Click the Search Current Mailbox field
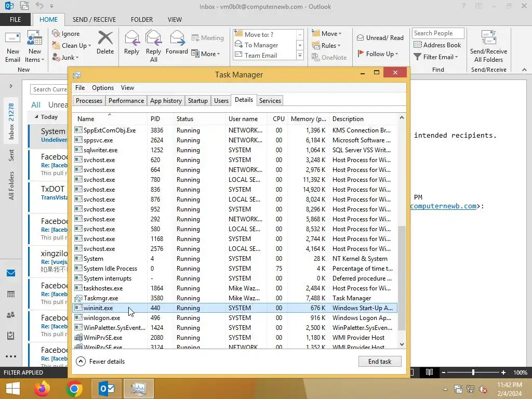This screenshot has width=532, height=399. click(x=49, y=89)
